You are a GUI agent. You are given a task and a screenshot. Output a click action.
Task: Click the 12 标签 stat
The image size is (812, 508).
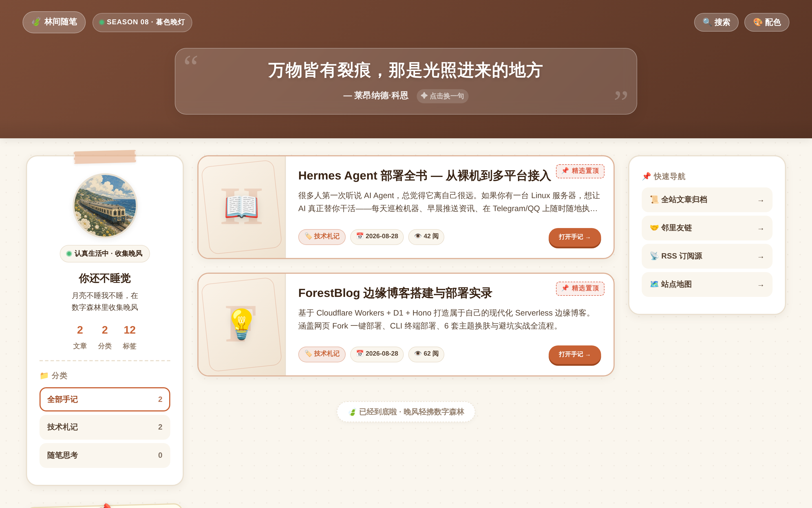[x=129, y=337]
